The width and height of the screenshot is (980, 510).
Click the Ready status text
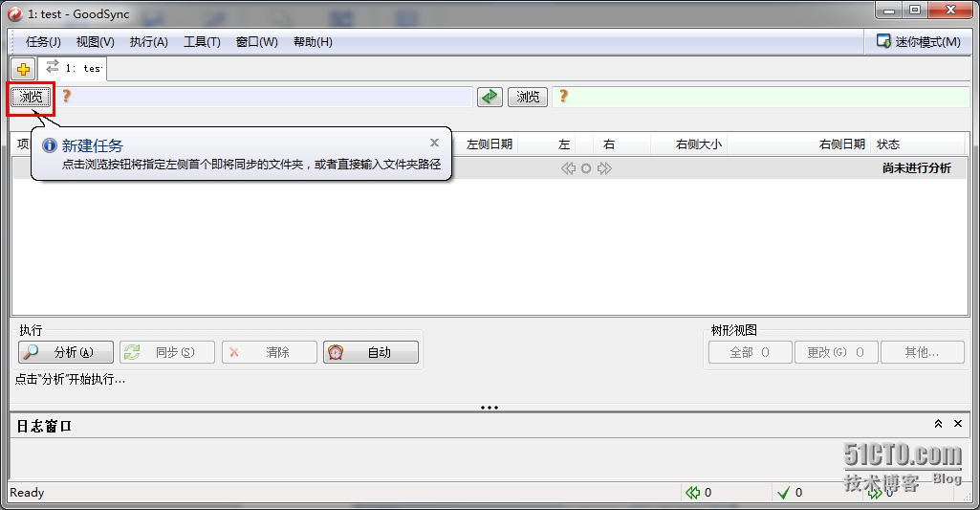coord(27,493)
